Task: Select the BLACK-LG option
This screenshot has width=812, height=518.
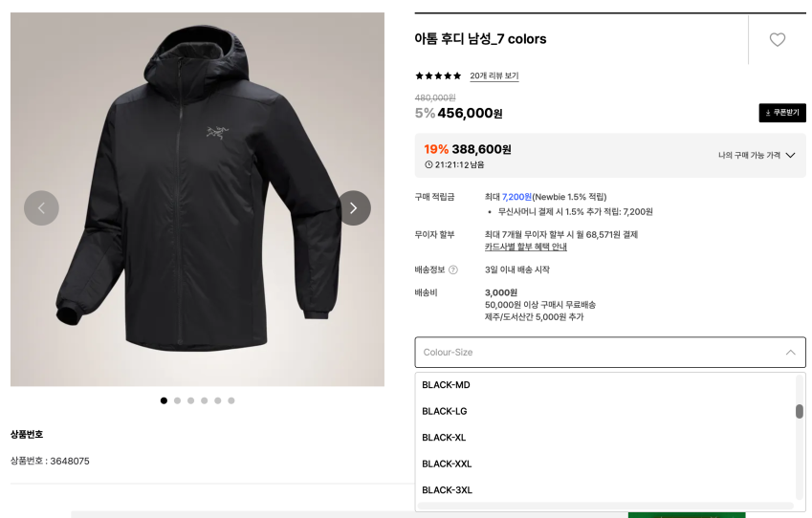Action: click(x=445, y=411)
